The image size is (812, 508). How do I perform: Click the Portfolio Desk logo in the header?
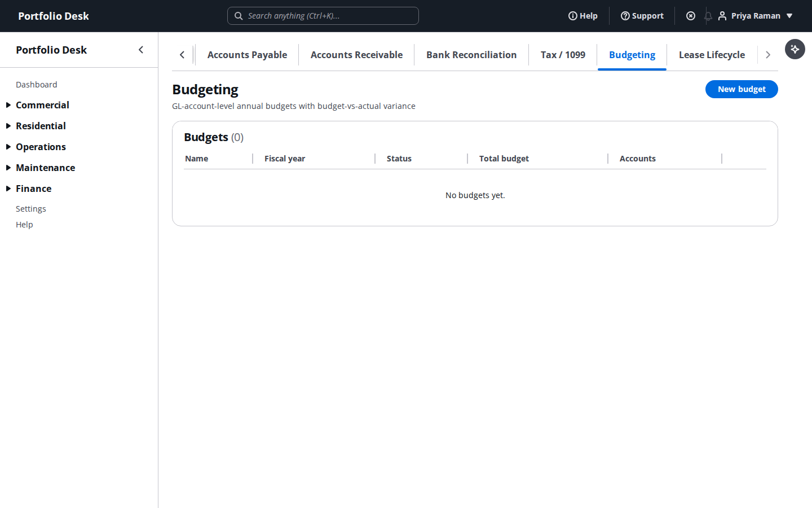[54, 16]
